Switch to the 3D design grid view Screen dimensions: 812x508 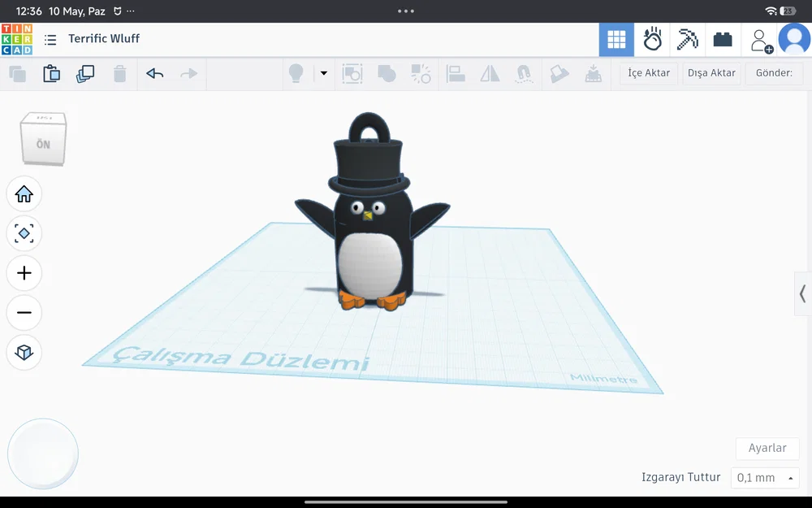click(x=616, y=39)
